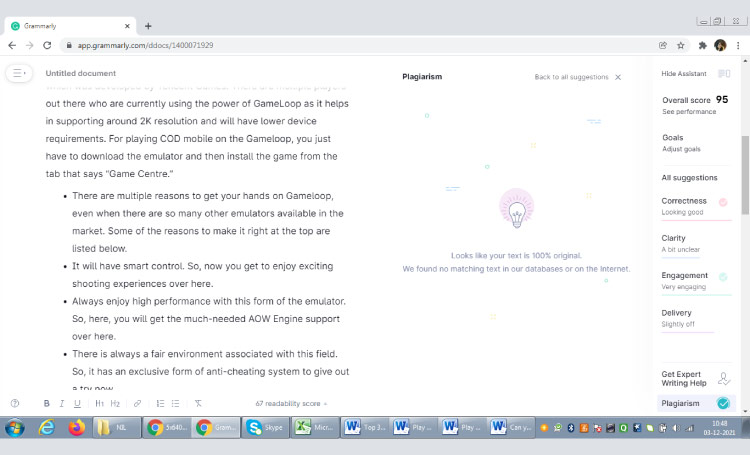Expand the 67 readability score dropdown
The image size is (750, 455).
(x=291, y=403)
